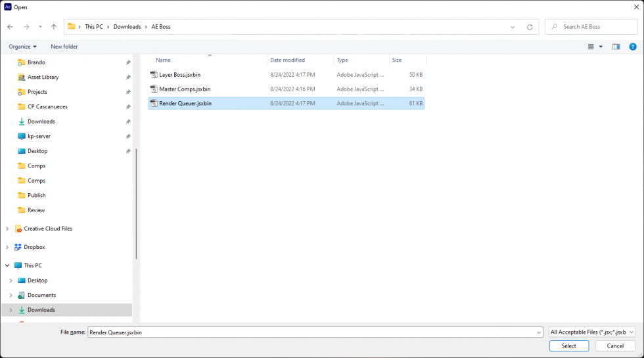Click the Layer Boss.jsxbin file icon

point(154,75)
